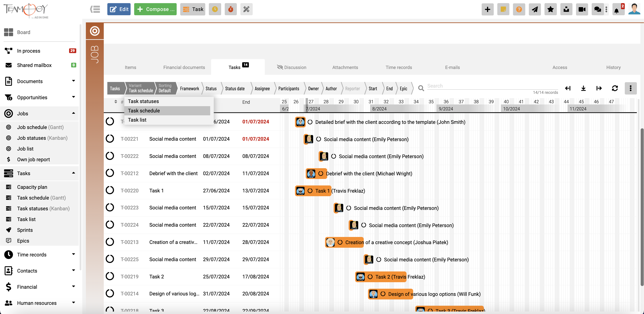The image size is (644, 314).
Task: Open the sticky note icon
Action: coord(503,9)
